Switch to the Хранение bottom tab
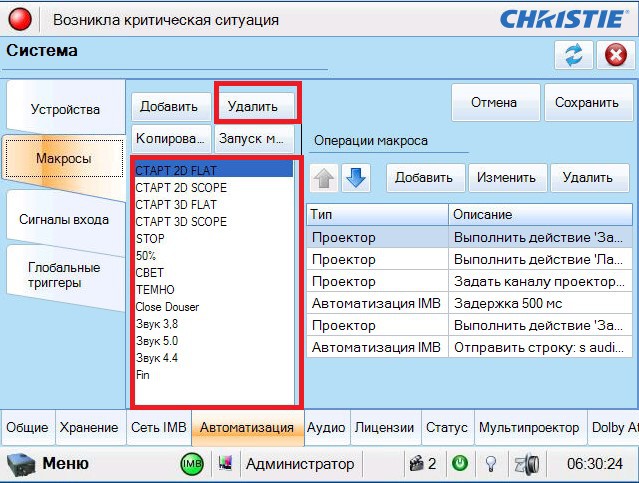 coord(89,427)
